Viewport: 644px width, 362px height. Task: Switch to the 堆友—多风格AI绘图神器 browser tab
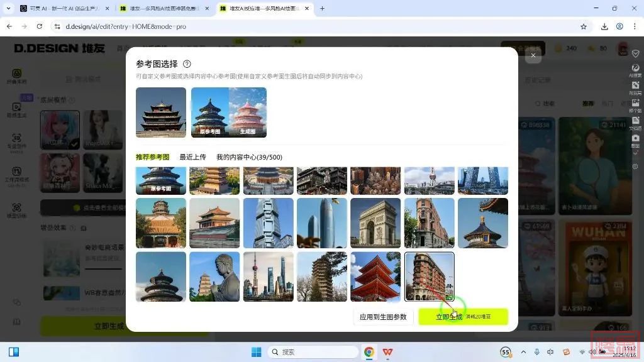pos(164,8)
